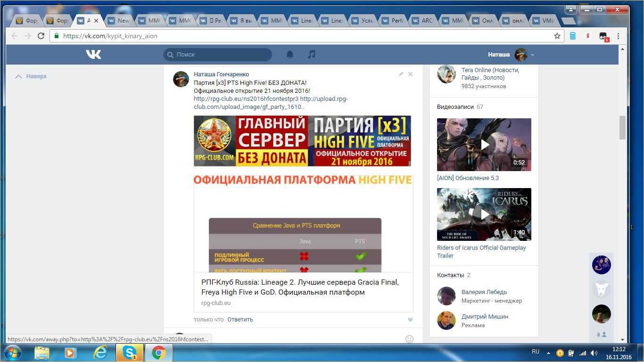
Task: Switch to Skype in the taskbar
Action: tap(129, 353)
